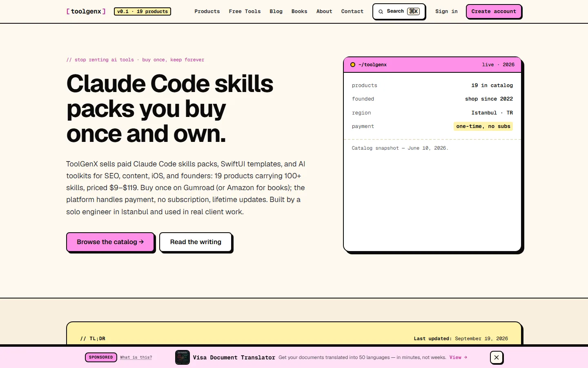The height and width of the screenshot is (368, 588).
Task: Open the toolgenx logo homepage link
Action: coord(86,11)
